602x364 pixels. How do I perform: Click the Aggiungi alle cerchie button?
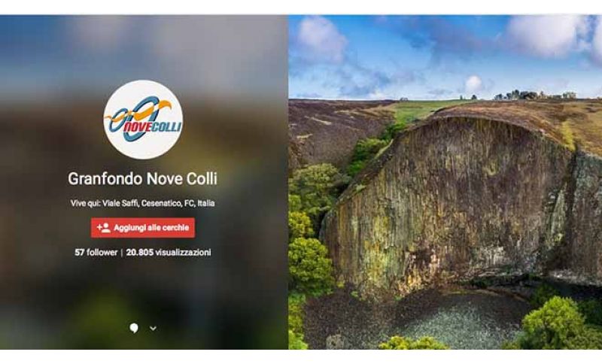[143, 228]
